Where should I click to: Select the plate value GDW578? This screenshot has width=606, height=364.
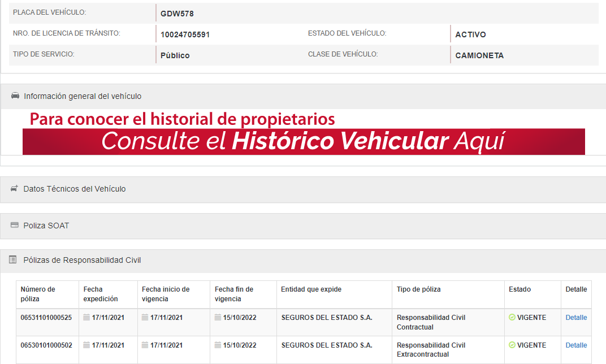pyautogui.click(x=177, y=14)
